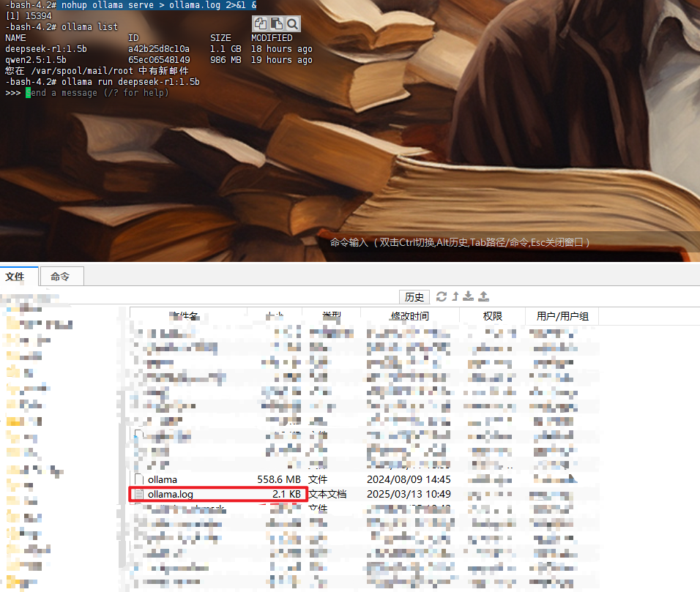This screenshot has height=592, width=700.
Task: Click the ollama file icon
Action: [139, 479]
